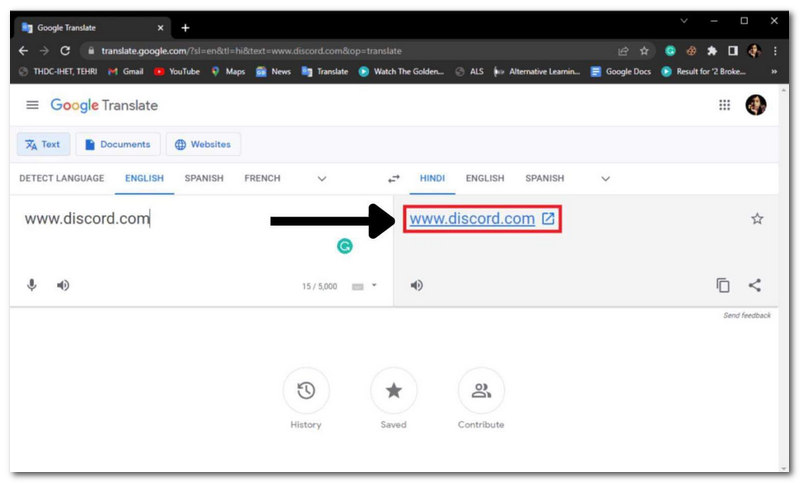The height and width of the screenshot is (483, 800).
Task: Switch to Websites translation mode
Action: click(x=203, y=144)
